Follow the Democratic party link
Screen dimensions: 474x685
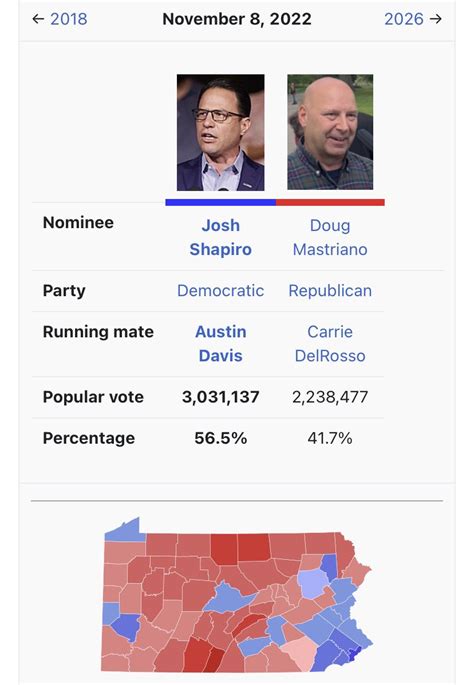221,291
